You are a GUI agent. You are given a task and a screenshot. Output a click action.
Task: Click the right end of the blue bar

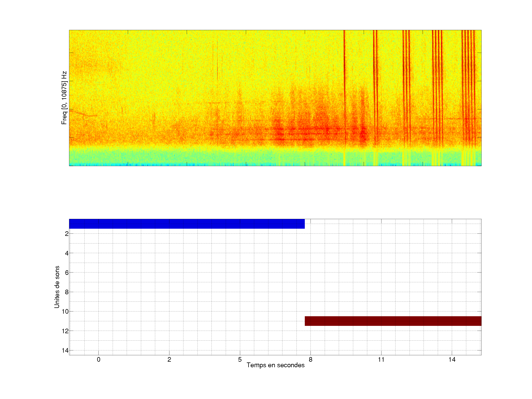pyautogui.click(x=303, y=224)
